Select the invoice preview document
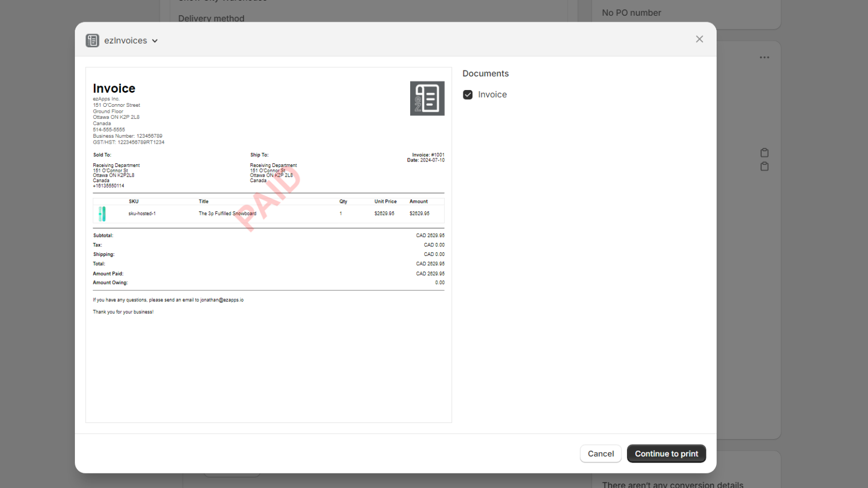The width and height of the screenshot is (868, 488). click(x=268, y=244)
